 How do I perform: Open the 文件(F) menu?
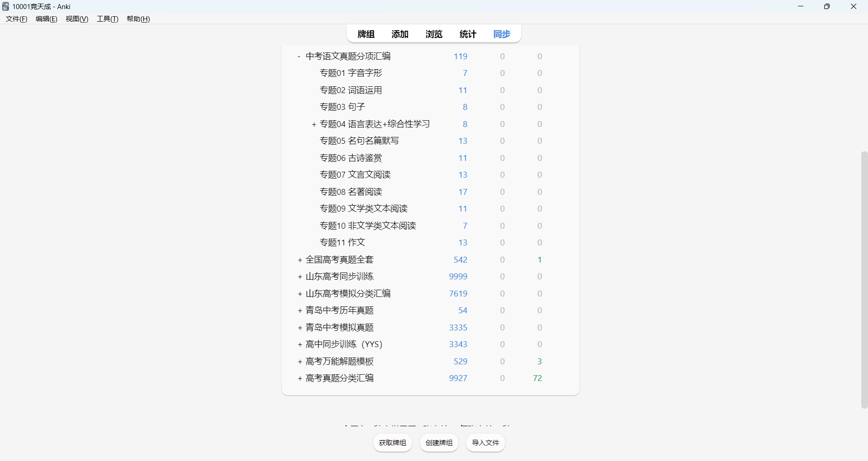pos(17,19)
